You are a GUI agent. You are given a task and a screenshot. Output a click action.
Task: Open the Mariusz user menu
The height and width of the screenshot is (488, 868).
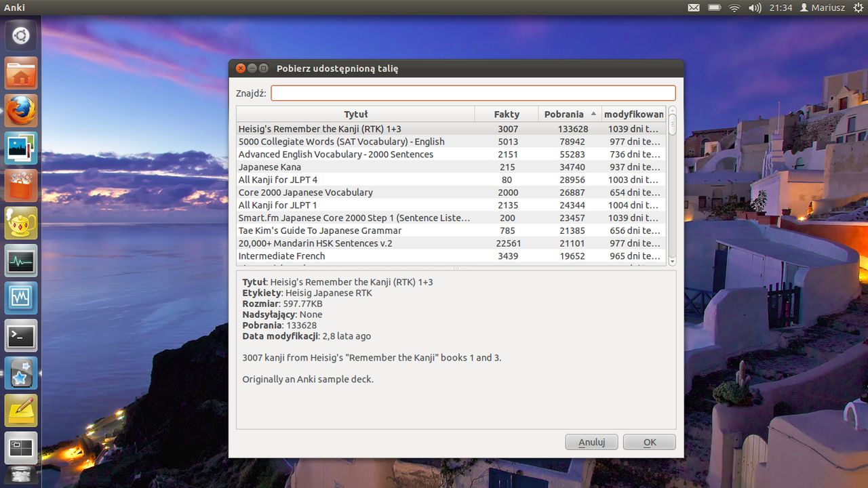click(x=823, y=7)
